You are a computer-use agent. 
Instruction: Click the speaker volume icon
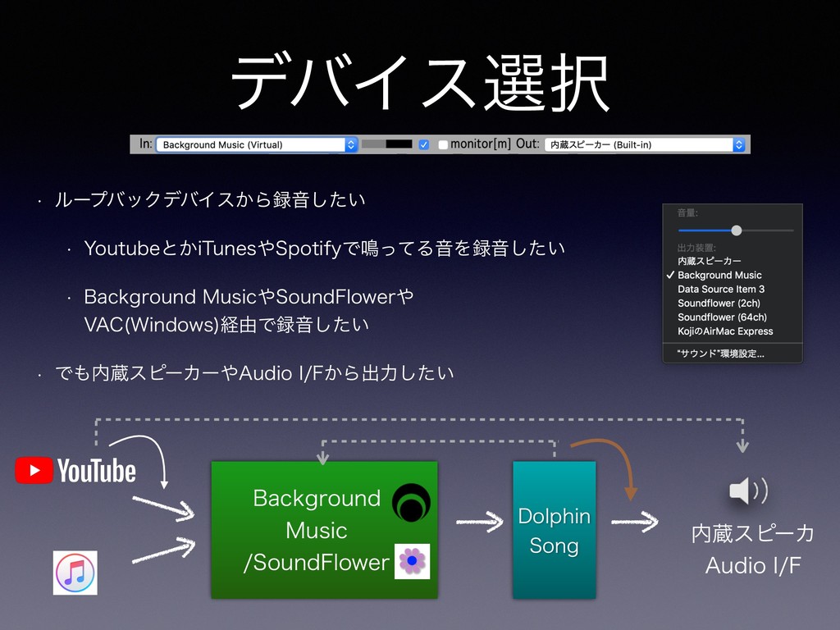(x=748, y=491)
